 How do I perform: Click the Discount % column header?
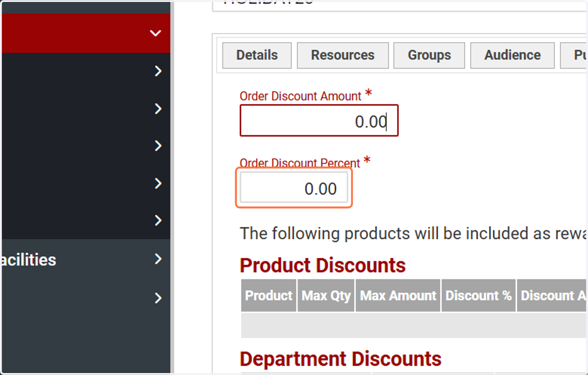pyautogui.click(x=478, y=296)
